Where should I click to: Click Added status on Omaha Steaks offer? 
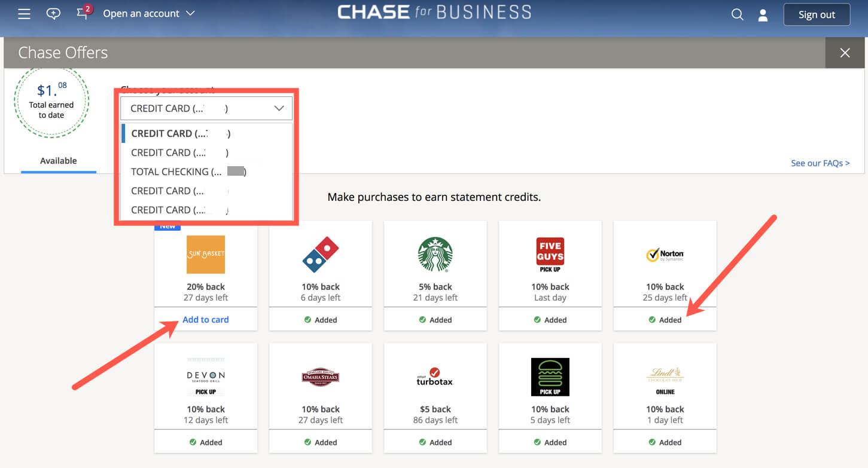click(321, 442)
